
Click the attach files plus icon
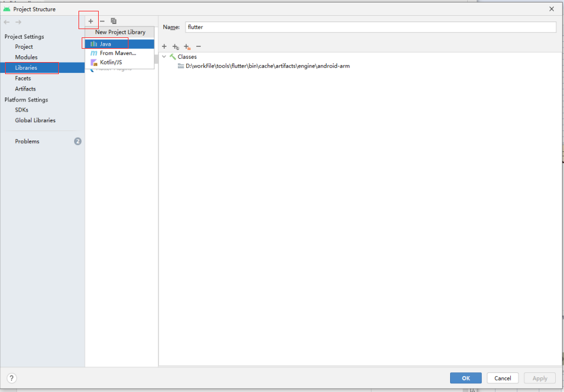[x=164, y=46]
